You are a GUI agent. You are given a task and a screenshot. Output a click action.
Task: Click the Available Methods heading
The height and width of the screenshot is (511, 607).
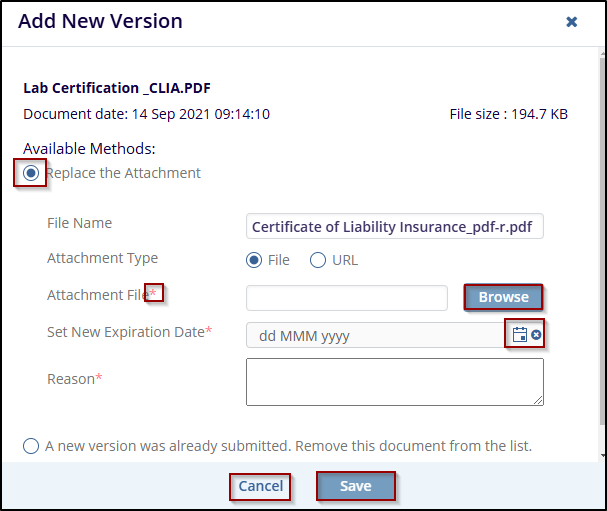(89, 149)
